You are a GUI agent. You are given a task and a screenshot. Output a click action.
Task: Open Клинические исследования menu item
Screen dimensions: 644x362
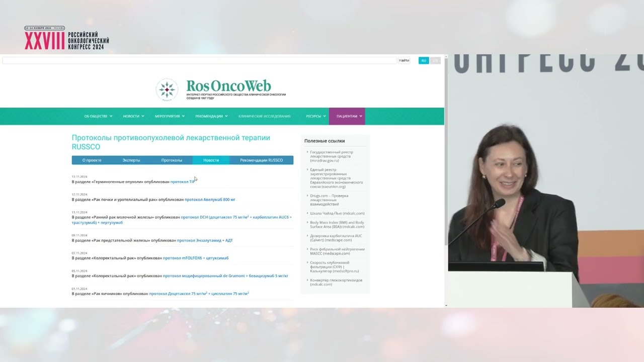[x=264, y=116]
